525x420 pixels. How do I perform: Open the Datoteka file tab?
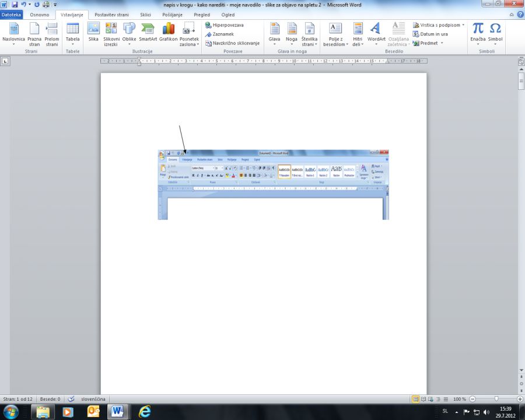pos(11,15)
